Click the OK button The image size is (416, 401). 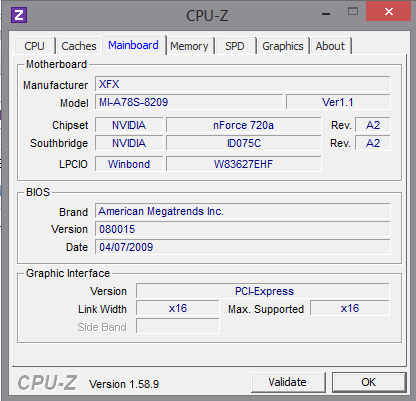pyautogui.click(x=369, y=382)
